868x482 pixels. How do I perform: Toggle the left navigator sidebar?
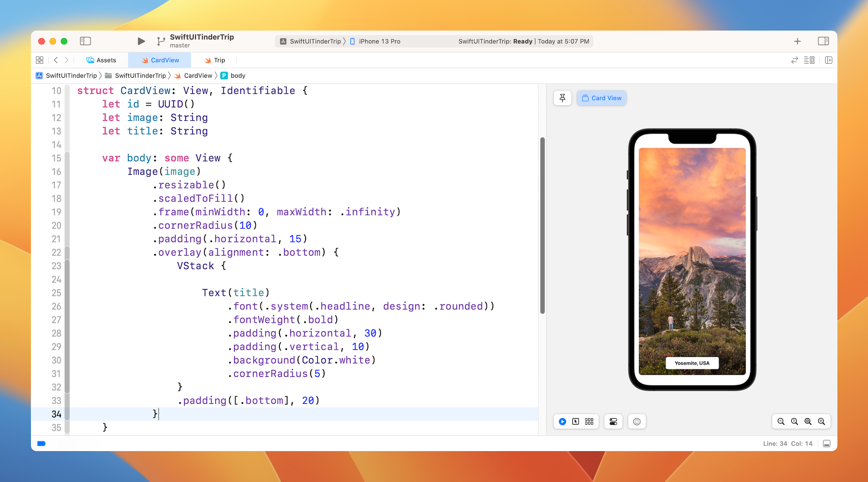[x=85, y=41]
